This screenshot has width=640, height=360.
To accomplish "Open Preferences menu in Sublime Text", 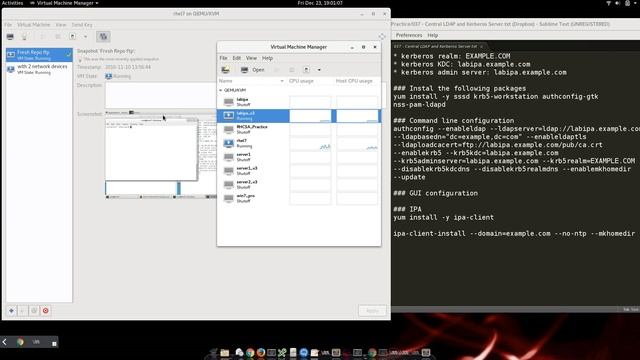I will coord(409,35).
